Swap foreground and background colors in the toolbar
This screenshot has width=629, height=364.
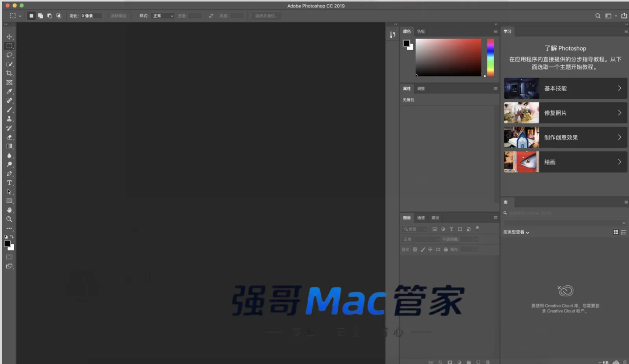tap(12, 237)
